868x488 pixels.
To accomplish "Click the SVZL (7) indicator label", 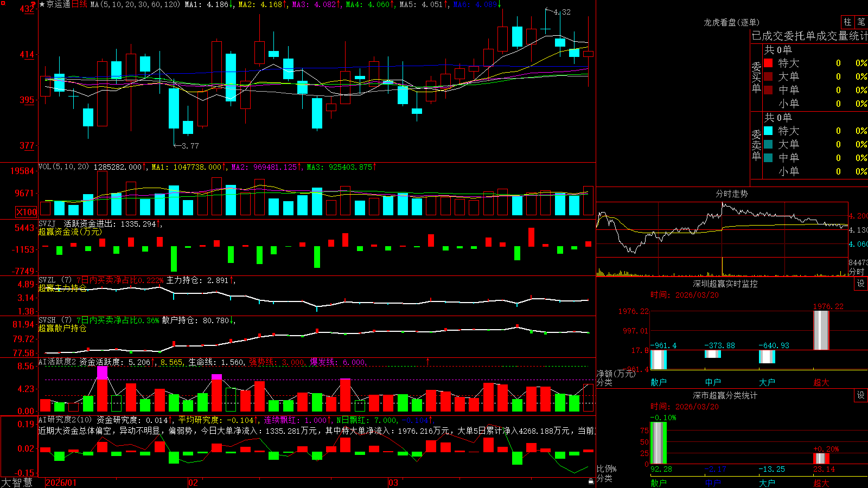I will tap(55, 280).
